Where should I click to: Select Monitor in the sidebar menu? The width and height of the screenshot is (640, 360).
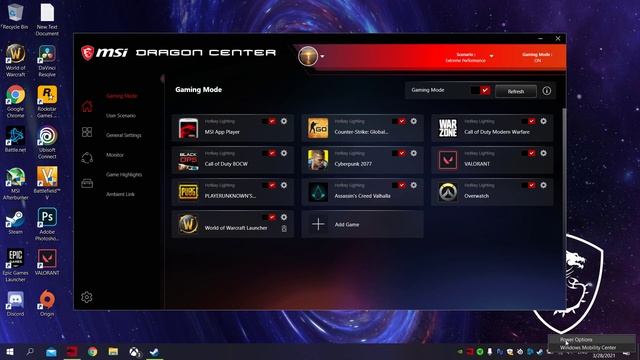point(115,155)
